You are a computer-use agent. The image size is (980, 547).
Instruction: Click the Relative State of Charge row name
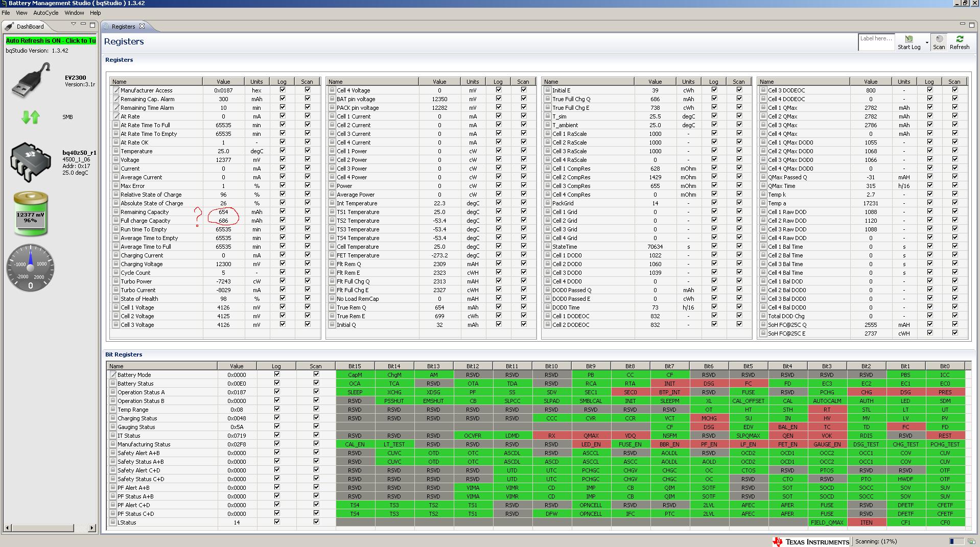coord(151,194)
